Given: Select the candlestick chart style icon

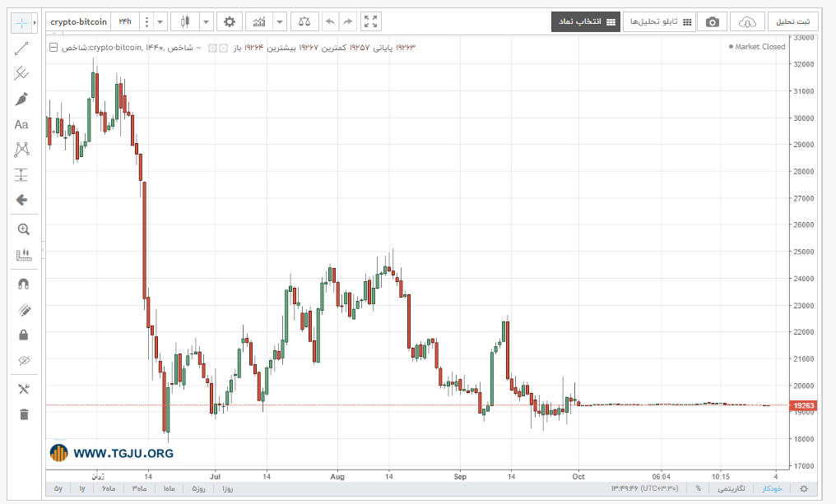Looking at the screenshot, I should (x=185, y=22).
